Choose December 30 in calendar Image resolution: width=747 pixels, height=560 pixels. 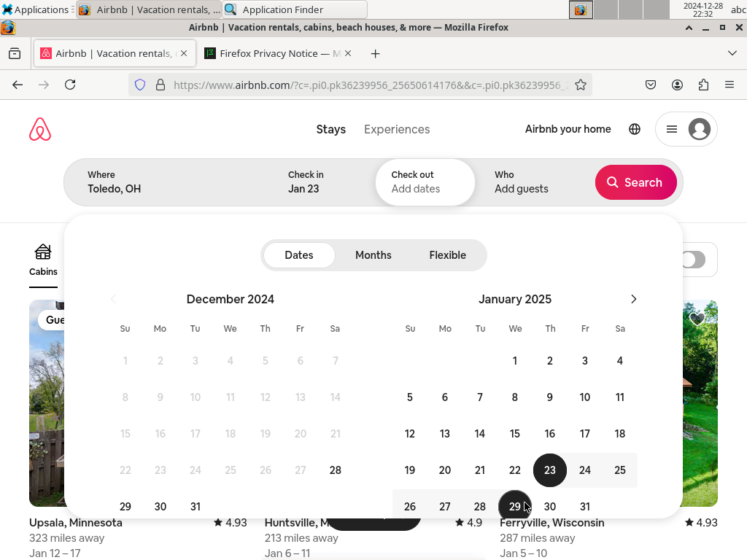pyautogui.click(x=160, y=506)
